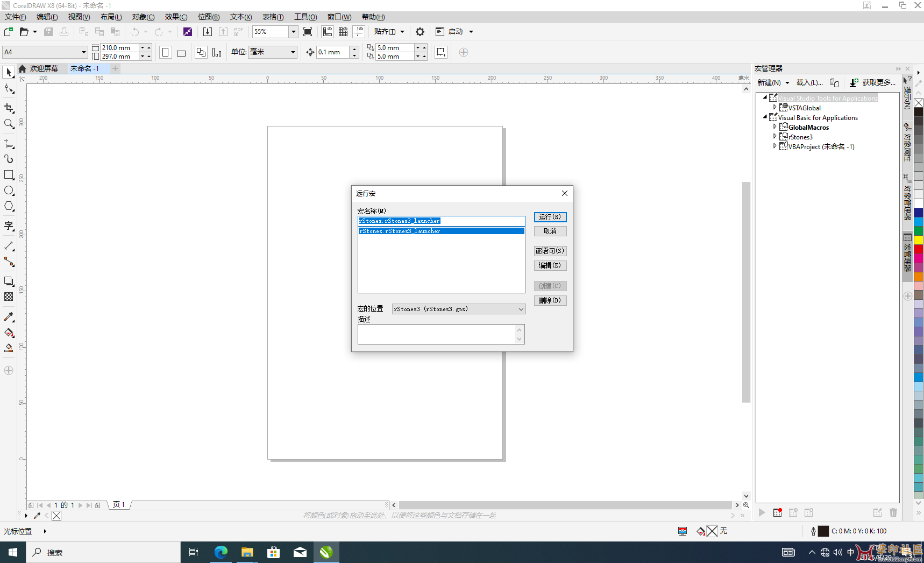Click the 删除(D) button
The image size is (924, 563).
(x=550, y=300)
